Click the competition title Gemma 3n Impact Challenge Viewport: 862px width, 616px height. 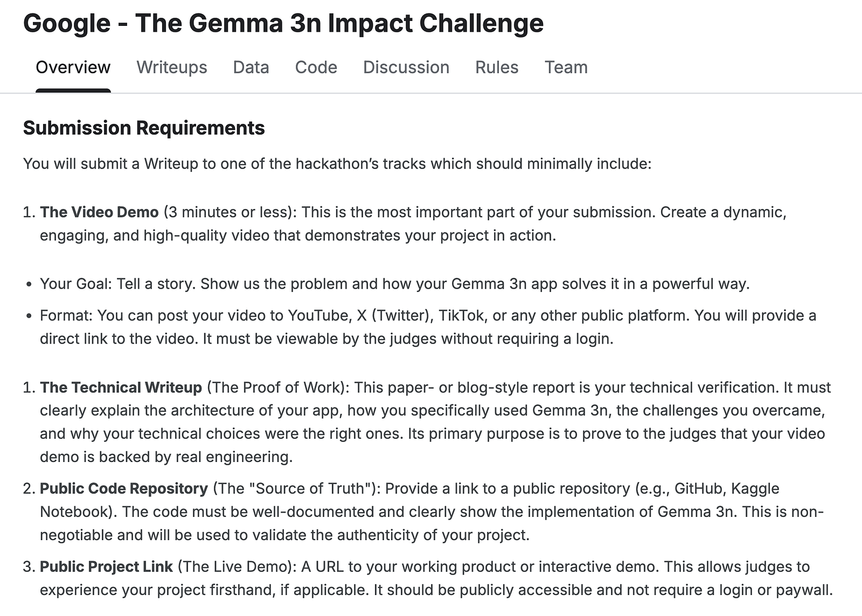tap(284, 23)
